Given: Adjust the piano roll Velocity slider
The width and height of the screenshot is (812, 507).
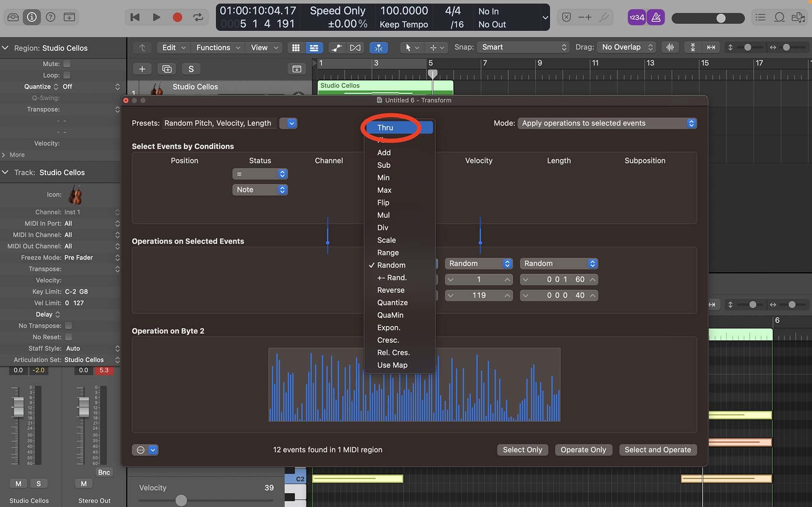Looking at the screenshot, I should (x=205, y=500).
